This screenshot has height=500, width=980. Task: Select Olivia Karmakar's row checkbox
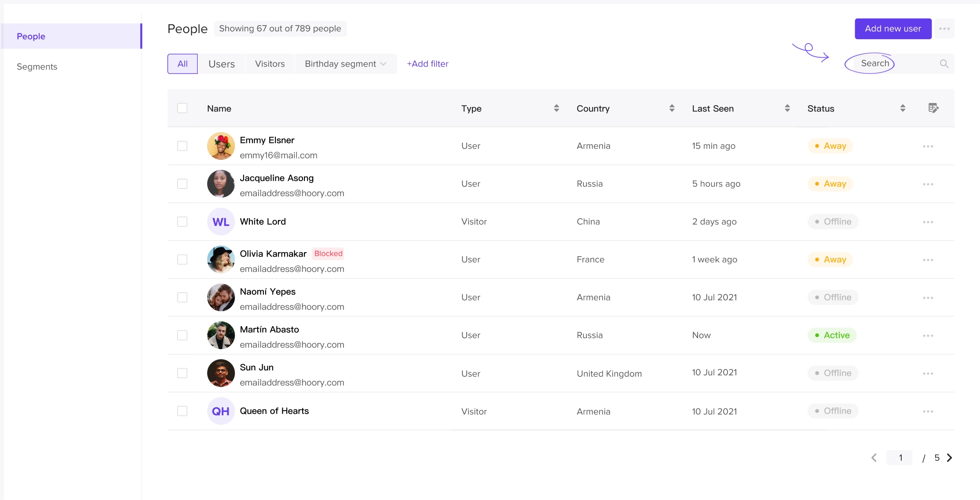(182, 260)
